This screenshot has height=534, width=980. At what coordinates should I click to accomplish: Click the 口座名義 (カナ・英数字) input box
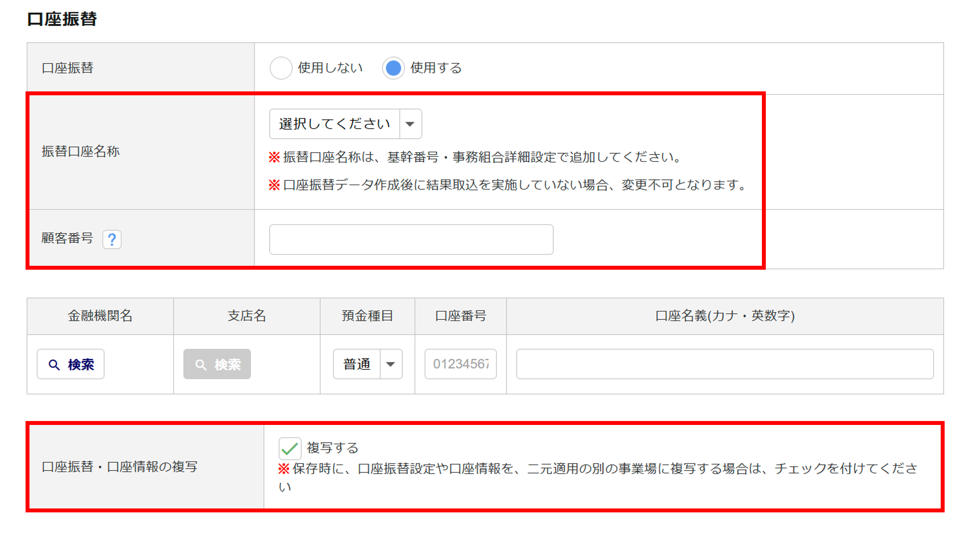(x=725, y=365)
